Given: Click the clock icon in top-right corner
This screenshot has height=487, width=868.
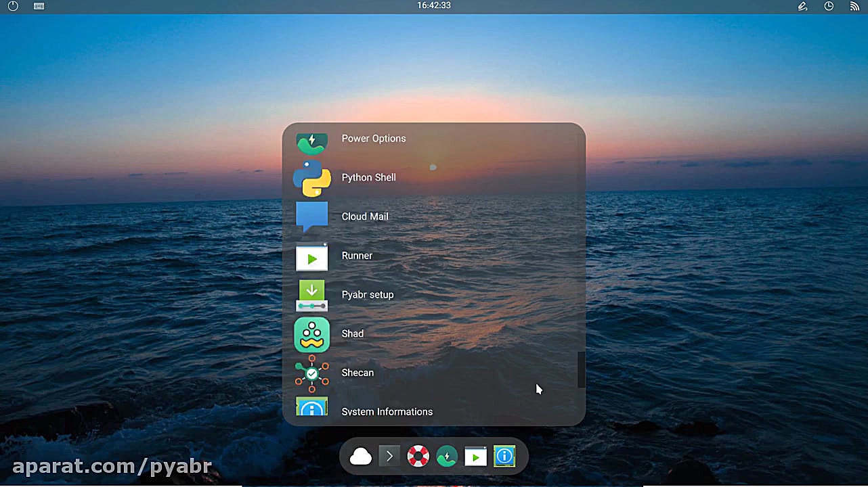Looking at the screenshot, I should [829, 6].
